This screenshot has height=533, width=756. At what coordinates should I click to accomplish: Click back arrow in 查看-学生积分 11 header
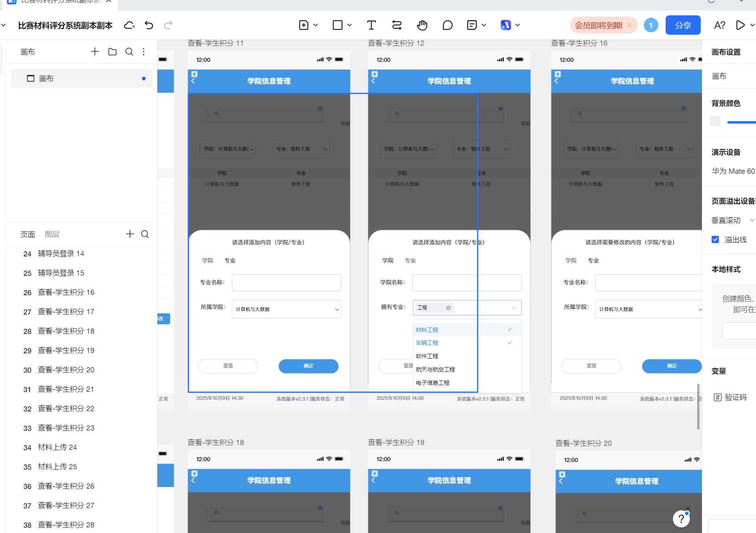click(x=193, y=81)
